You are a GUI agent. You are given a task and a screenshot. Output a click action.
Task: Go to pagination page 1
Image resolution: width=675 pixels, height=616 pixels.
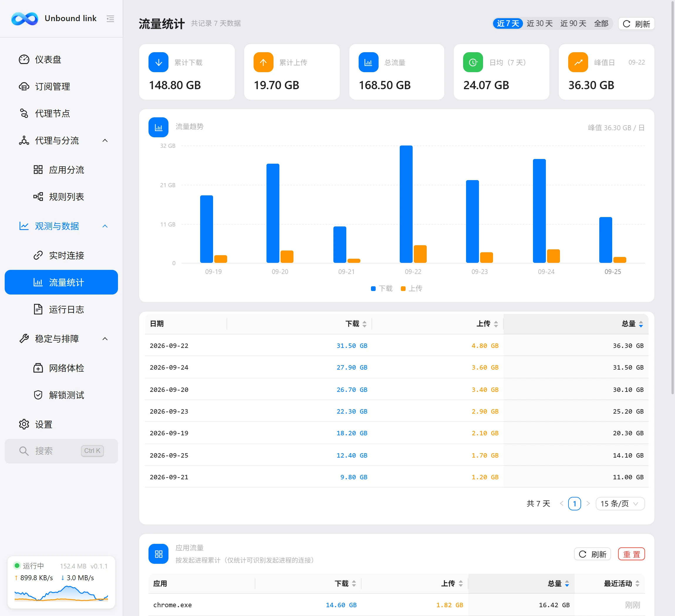[x=575, y=504]
